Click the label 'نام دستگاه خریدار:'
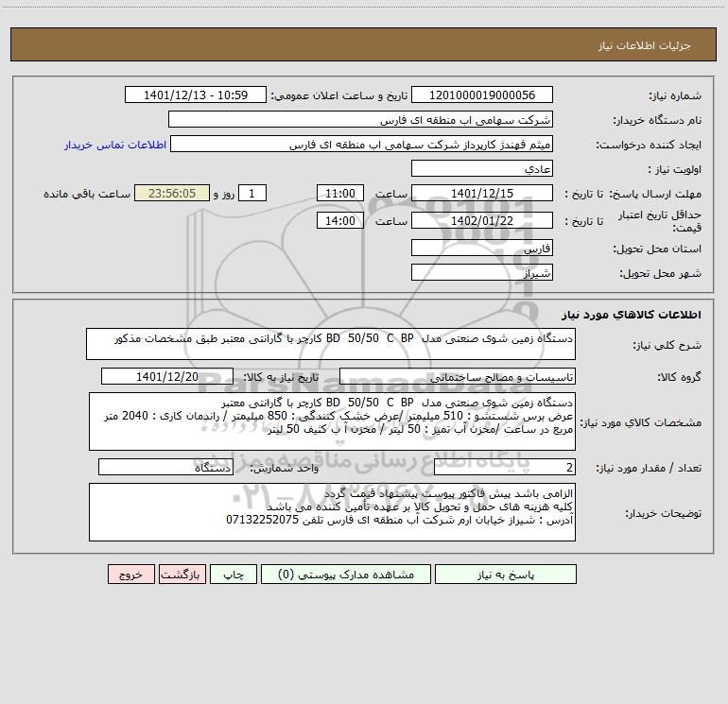The width and height of the screenshot is (728, 704). tap(657, 121)
